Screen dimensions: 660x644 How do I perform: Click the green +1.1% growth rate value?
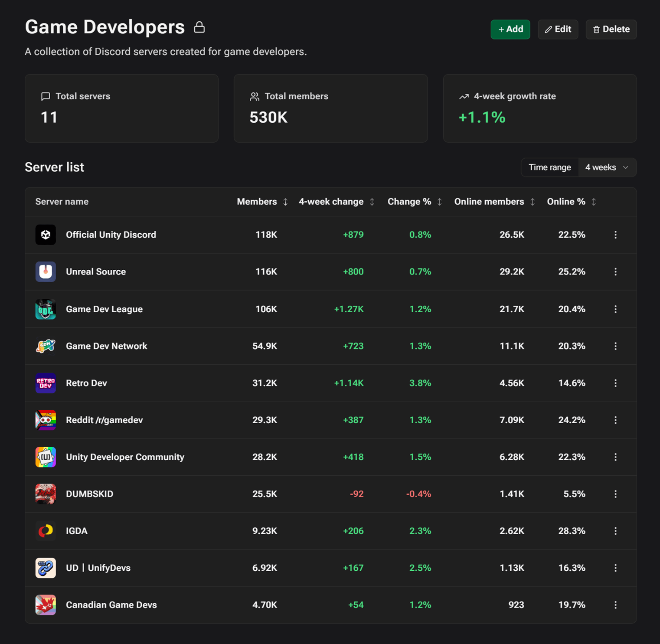coord(481,117)
